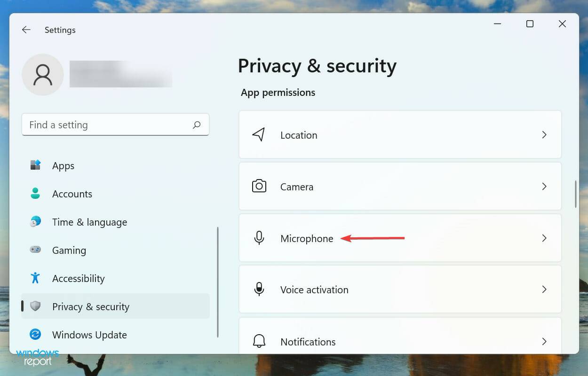Go to Accounts settings
The image size is (588, 376).
(72, 194)
